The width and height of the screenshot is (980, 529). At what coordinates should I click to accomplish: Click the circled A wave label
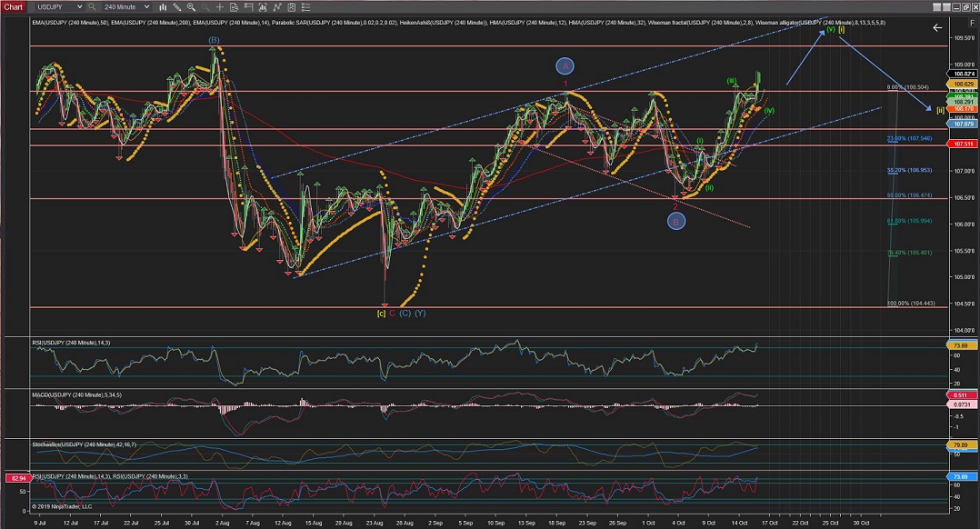pos(565,65)
